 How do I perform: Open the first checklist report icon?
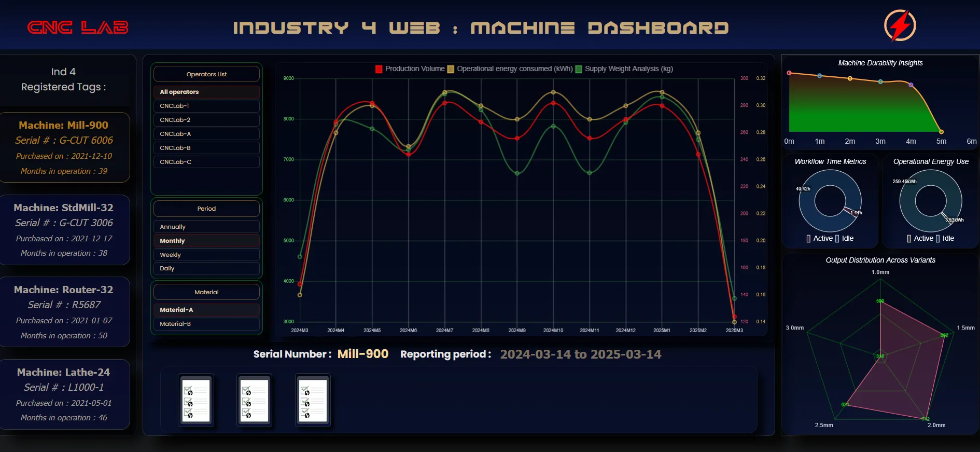click(x=195, y=400)
